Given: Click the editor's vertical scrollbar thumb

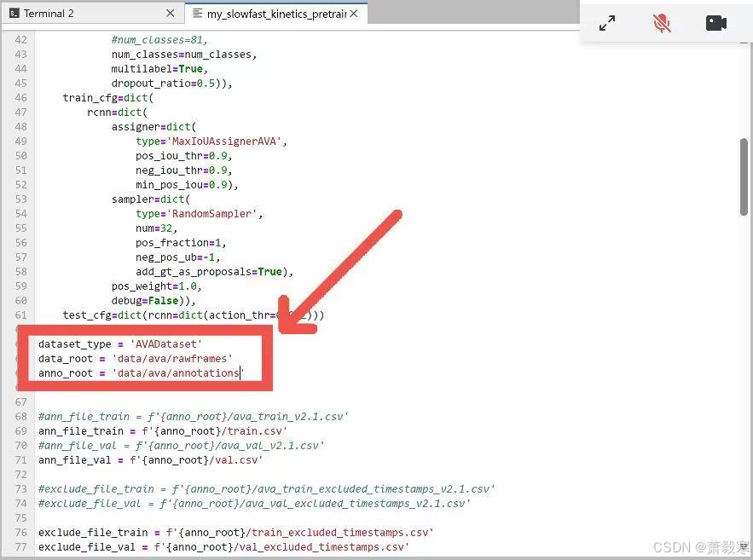Looking at the screenshot, I should point(744,176).
